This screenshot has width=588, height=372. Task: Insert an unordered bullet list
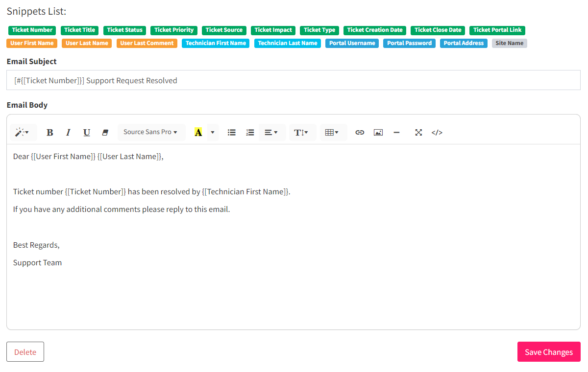(x=232, y=132)
